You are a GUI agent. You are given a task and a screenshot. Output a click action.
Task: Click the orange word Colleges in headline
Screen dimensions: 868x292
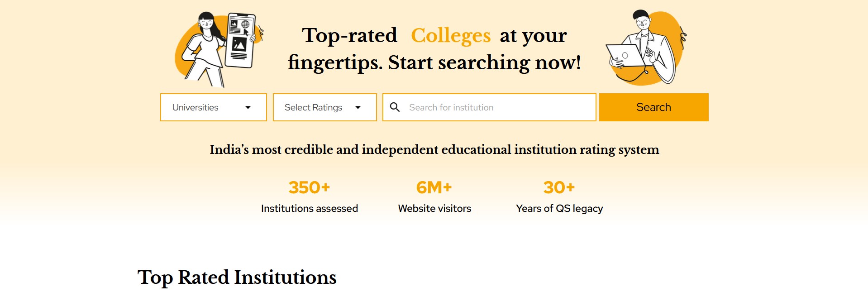[450, 35]
